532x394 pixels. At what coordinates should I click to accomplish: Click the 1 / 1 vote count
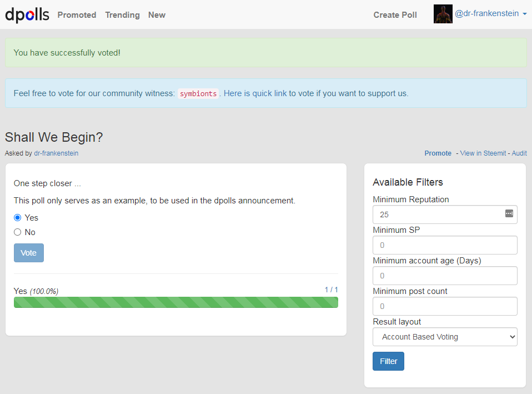point(331,290)
